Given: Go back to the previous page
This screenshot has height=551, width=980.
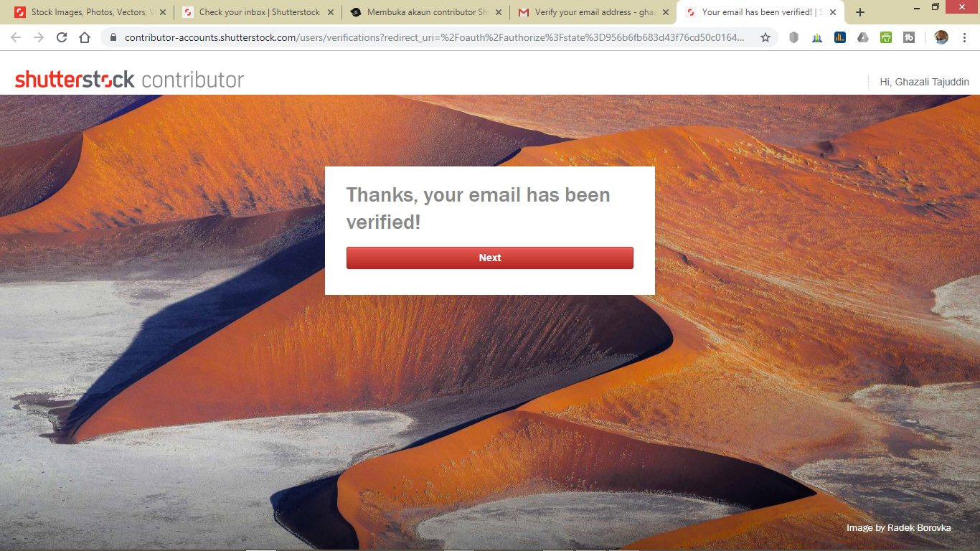Looking at the screenshot, I should (16, 37).
